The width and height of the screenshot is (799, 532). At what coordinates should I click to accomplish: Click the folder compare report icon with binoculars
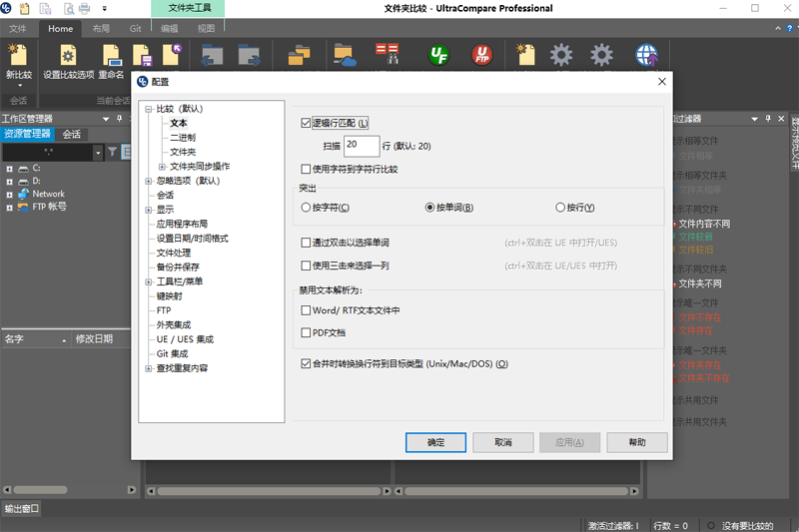click(x=388, y=54)
